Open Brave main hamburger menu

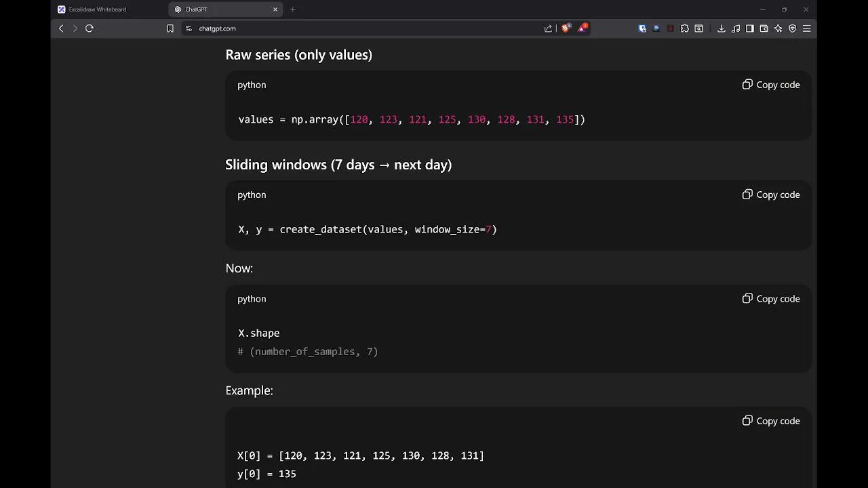click(806, 28)
